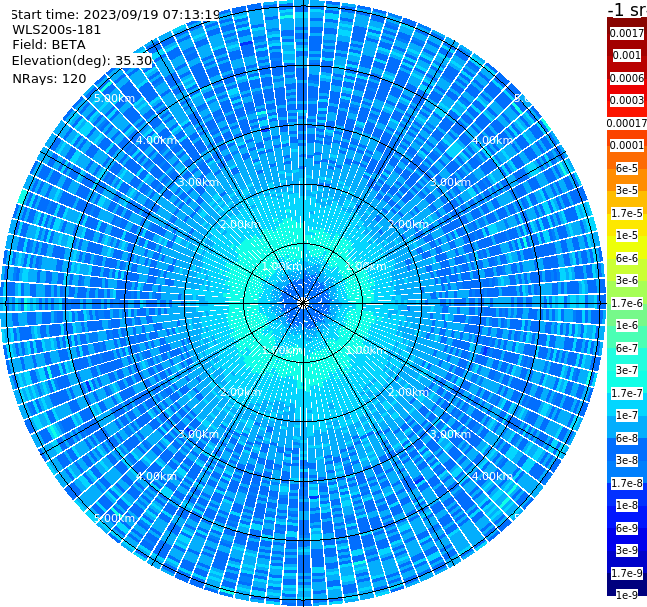Click the lidar origin where radial lines converge
The width and height of the screenshot is (647, 607).
click(x=303, y=304)
